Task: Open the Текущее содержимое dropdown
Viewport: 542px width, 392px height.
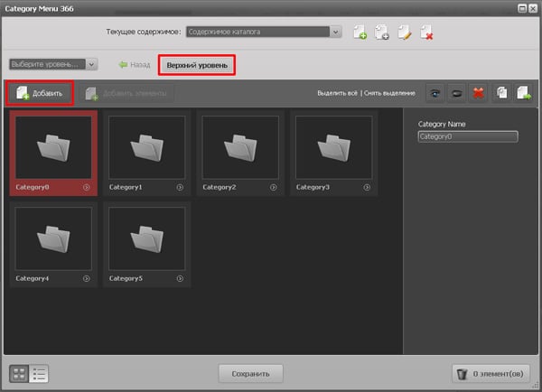Action: point(336,33)
